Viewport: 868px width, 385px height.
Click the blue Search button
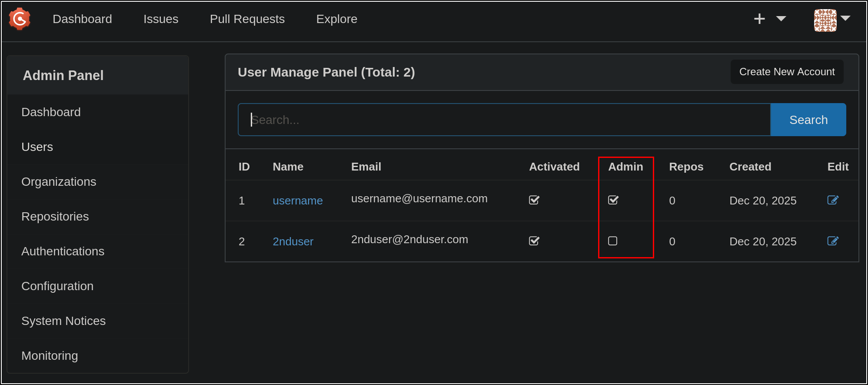point(808,120)
